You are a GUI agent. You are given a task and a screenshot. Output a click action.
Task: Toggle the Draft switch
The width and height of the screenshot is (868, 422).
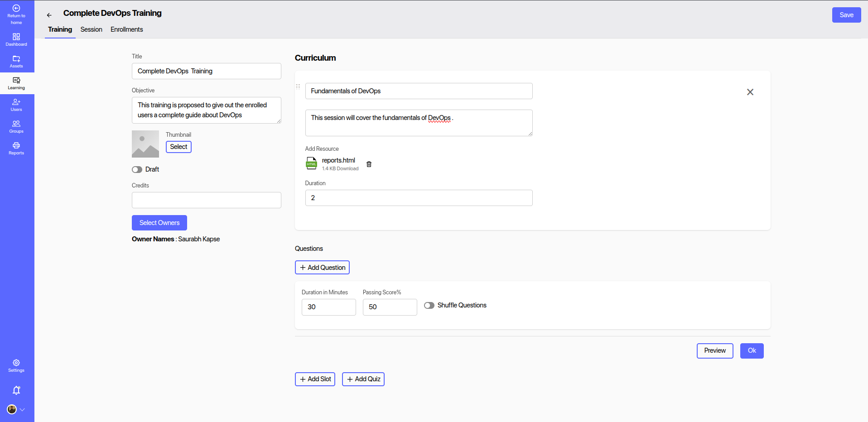coord(137,169)
